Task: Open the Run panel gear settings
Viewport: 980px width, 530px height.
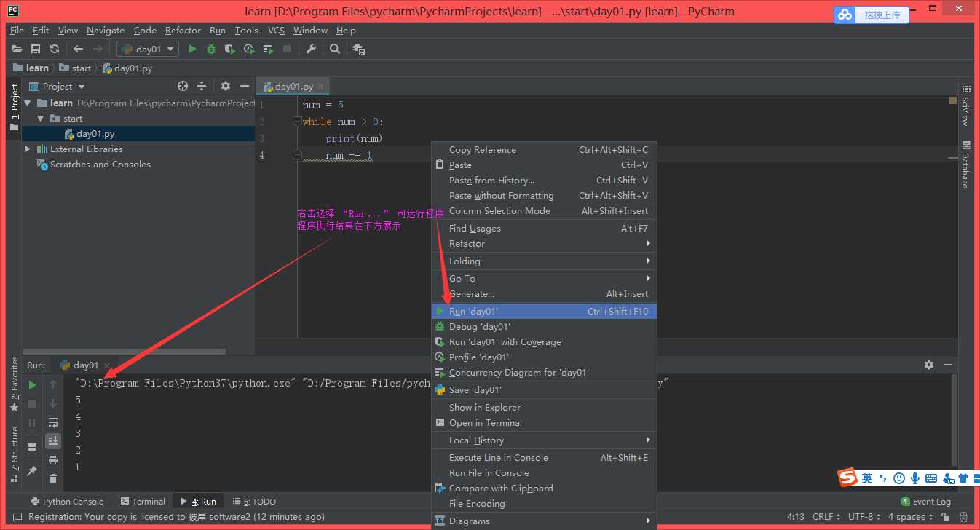Action: tap(929, 365)
